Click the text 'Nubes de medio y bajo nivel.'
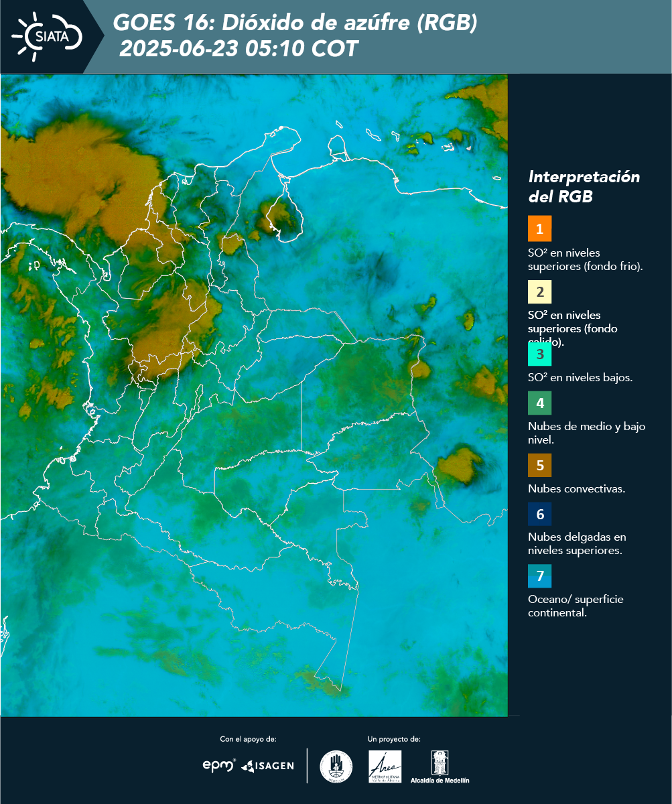This screenshot has width=672, height=804. tap(587, 433)
